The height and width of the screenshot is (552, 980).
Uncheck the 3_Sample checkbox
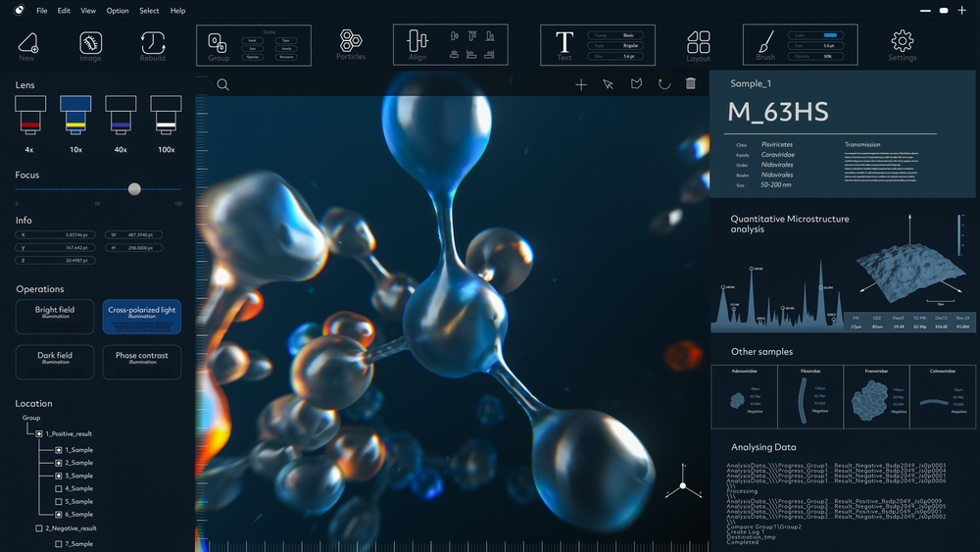pos(59,477)
